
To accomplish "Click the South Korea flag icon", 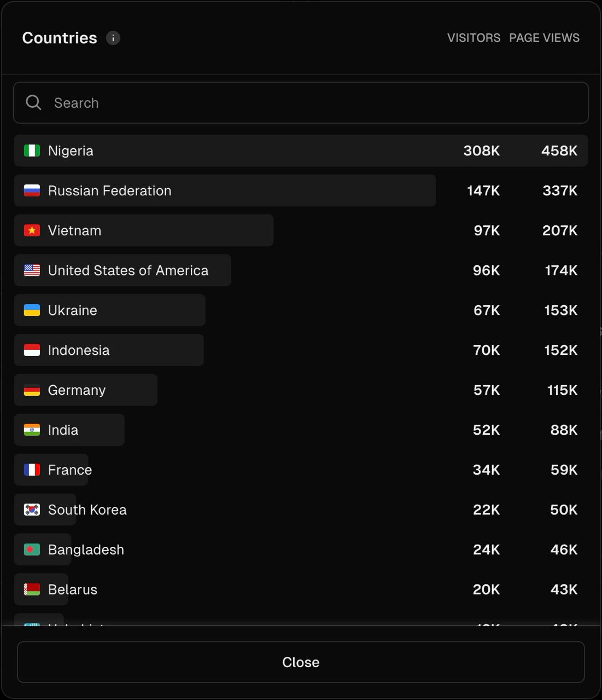I will click(x=32, y=510).
